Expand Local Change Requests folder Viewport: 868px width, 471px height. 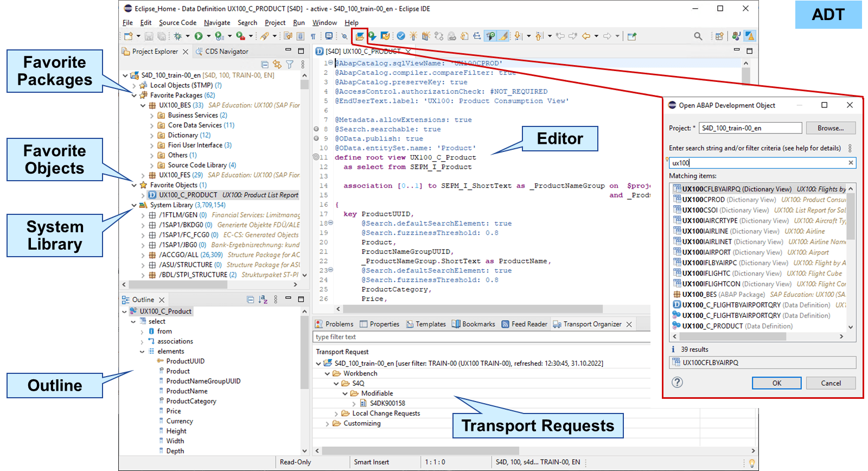336,414
